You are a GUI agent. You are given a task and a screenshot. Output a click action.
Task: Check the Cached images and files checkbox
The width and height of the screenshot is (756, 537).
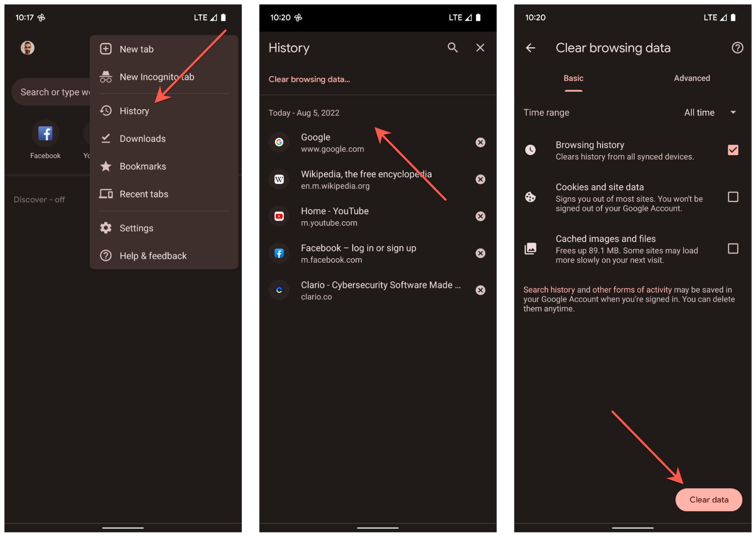point(733,249)
